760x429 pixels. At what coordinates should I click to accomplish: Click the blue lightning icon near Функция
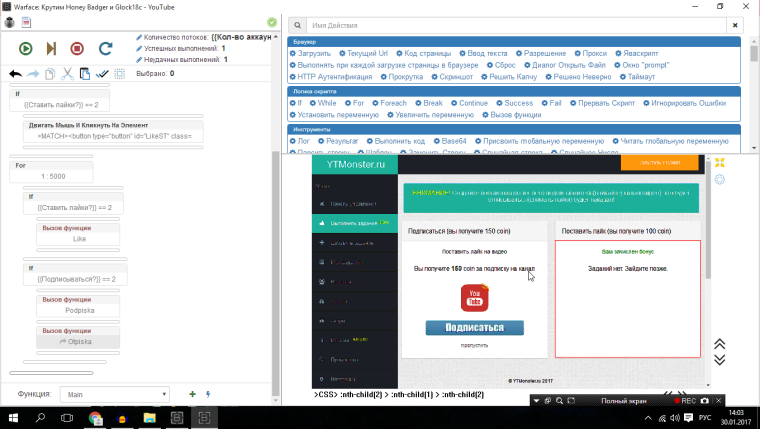(x=208, y=394)
